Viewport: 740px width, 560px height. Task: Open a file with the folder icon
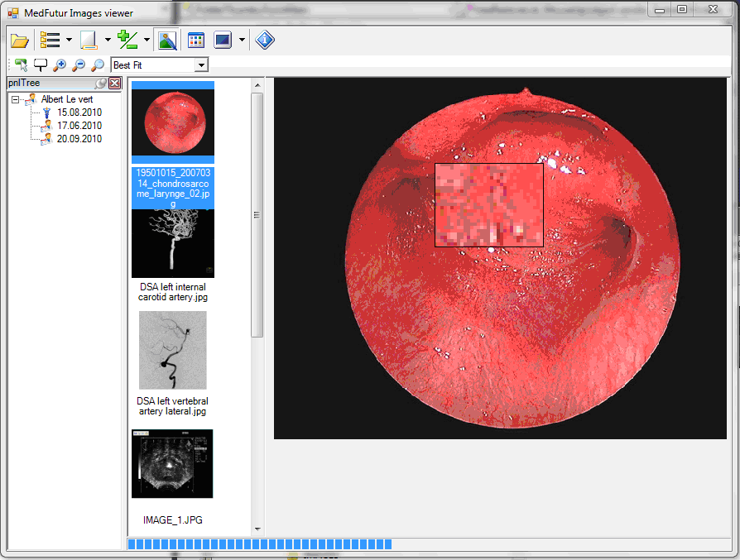(19, 41)
